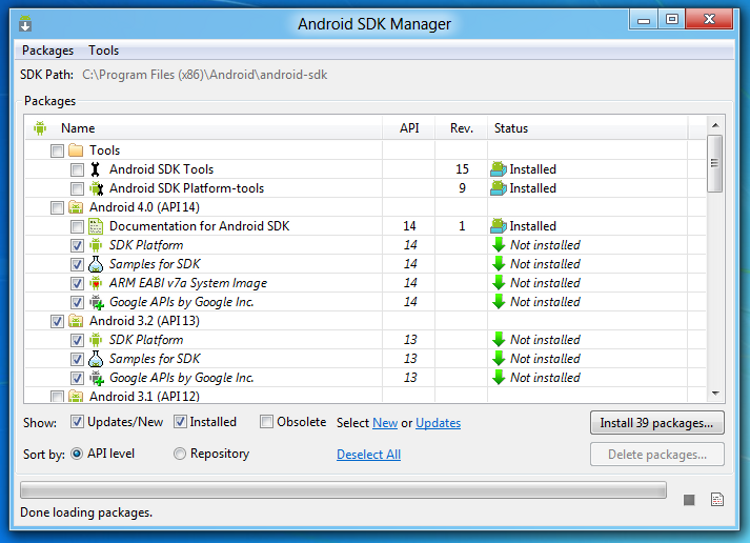Click the SDK Manager title bar icon
The width and height of the screenshot is (750, 543).
point(25,23)
